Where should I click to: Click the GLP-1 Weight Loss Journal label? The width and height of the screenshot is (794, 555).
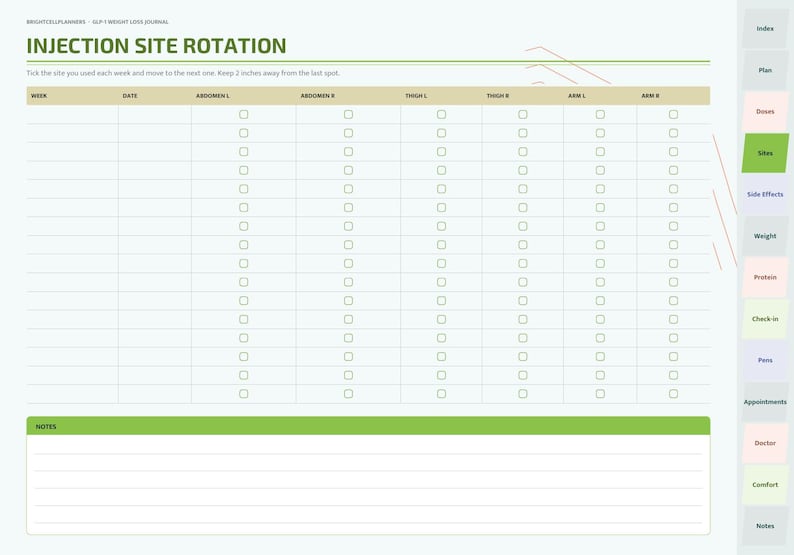(x=130, y=22)
